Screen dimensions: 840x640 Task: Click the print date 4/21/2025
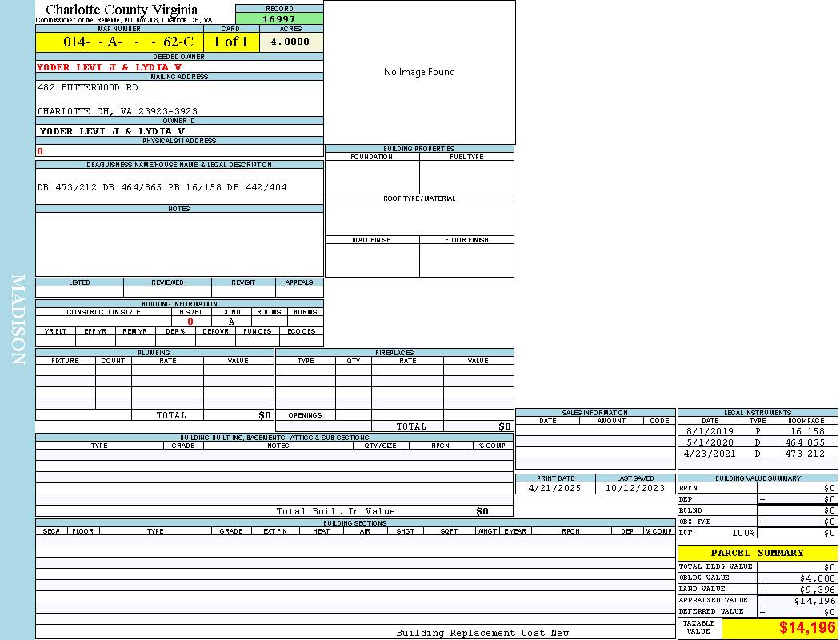[x=555, y=488]
